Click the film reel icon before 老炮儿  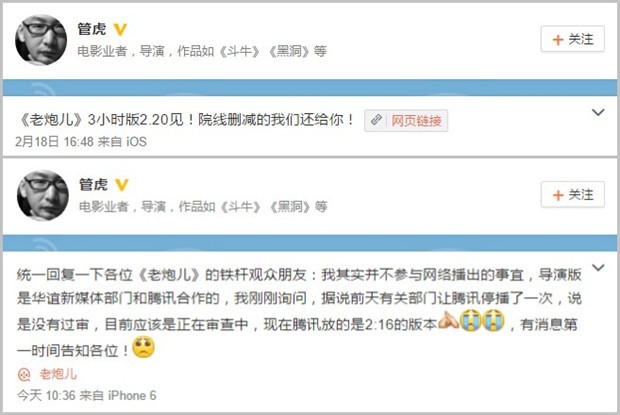(24, 374)
